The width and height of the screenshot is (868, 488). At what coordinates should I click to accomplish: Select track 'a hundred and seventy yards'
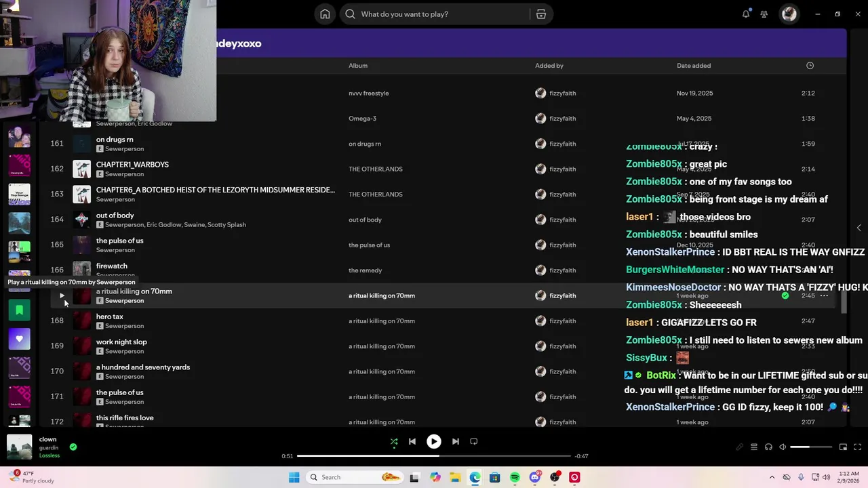(143, 367)
